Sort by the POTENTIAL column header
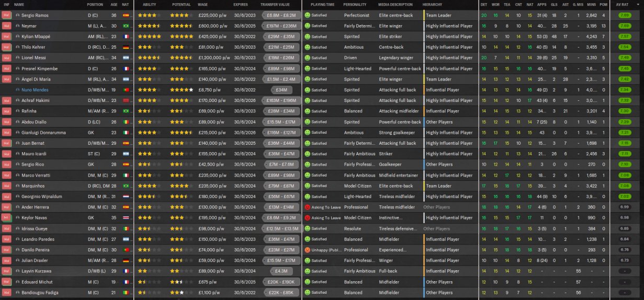Viewport: 644px width, 300px height. click(181, 5)
